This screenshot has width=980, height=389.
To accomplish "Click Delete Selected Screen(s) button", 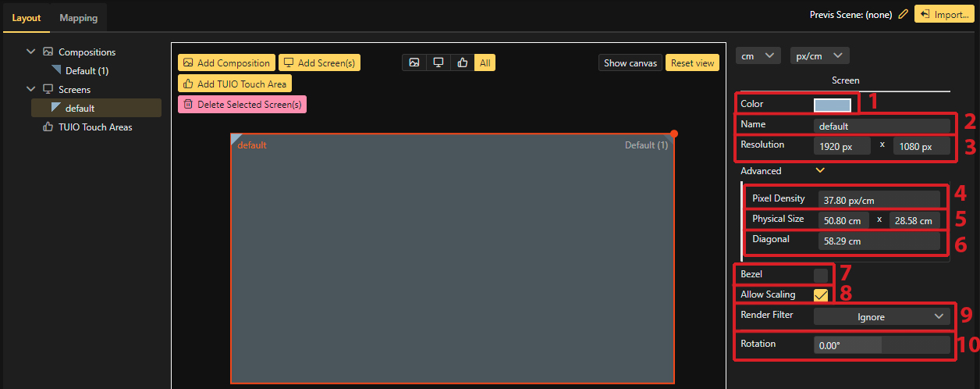I will pyautogui.click(x=242, y=104).
